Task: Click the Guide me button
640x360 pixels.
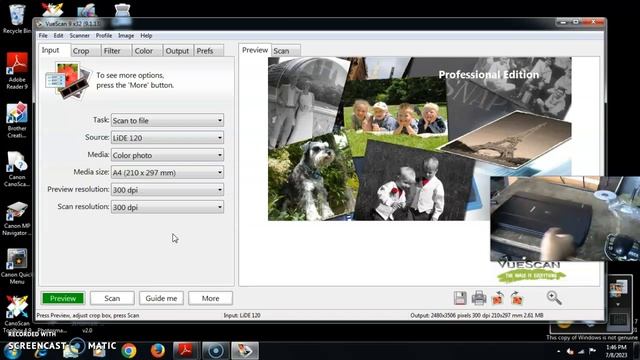Action: tap(161, 298)
